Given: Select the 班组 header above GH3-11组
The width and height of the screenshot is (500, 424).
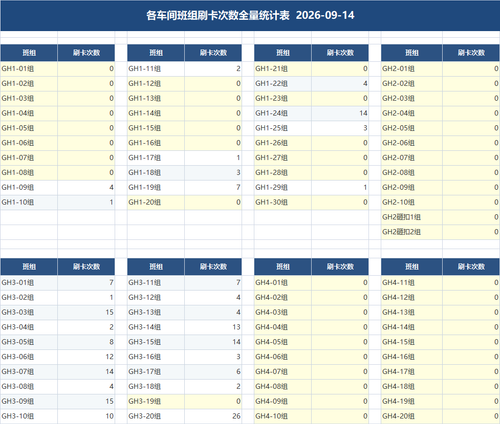Looking at the screenshot, I should pos(156,267).
